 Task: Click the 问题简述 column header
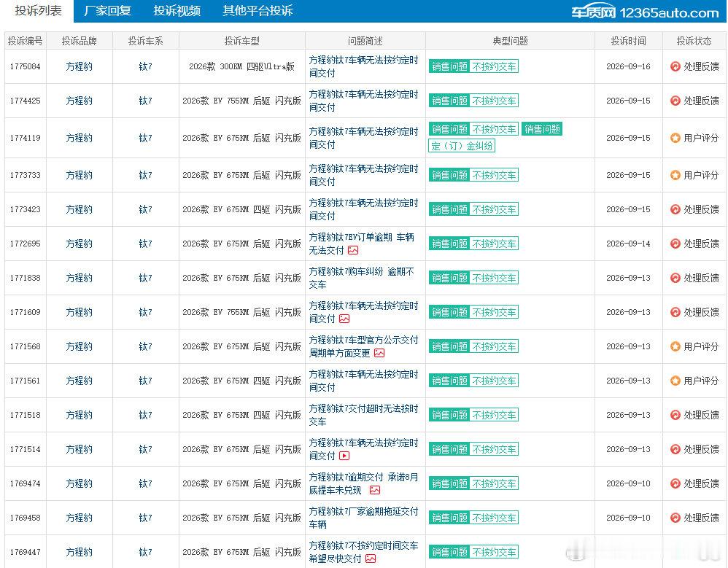point(365,42)
